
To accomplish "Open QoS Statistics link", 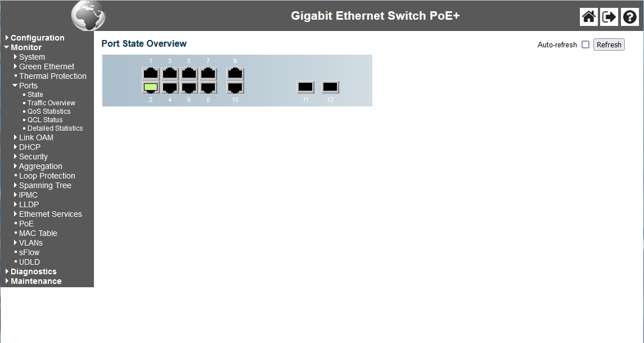I will [49, 112].
